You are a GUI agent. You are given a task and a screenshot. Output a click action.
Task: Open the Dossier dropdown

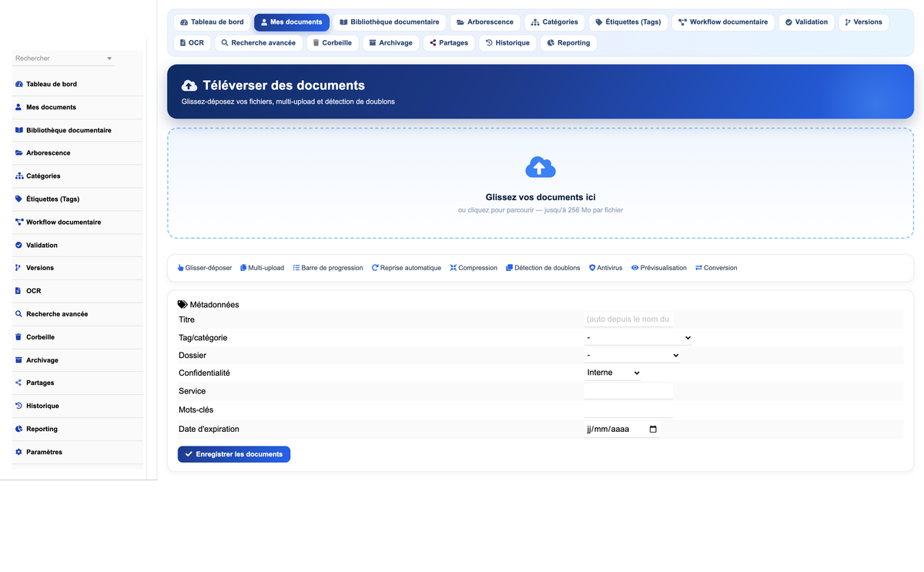[632, 356]
